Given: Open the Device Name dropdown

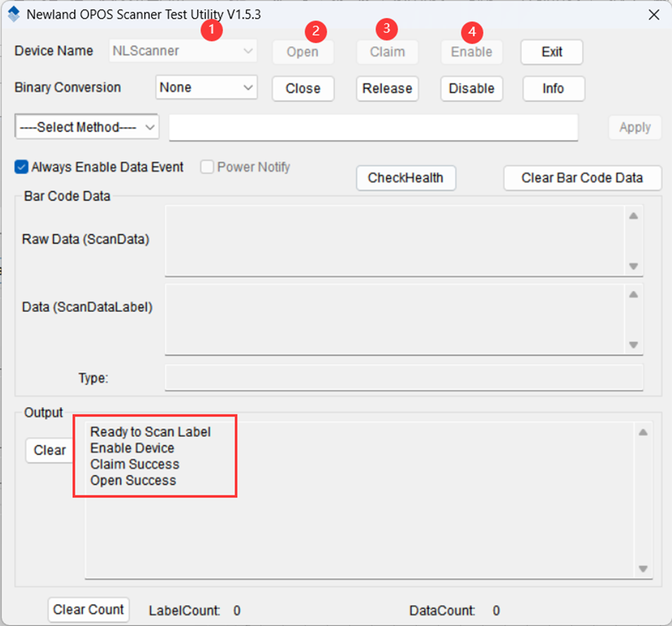Looking at the screenshot, I should (x=183, y=51).
